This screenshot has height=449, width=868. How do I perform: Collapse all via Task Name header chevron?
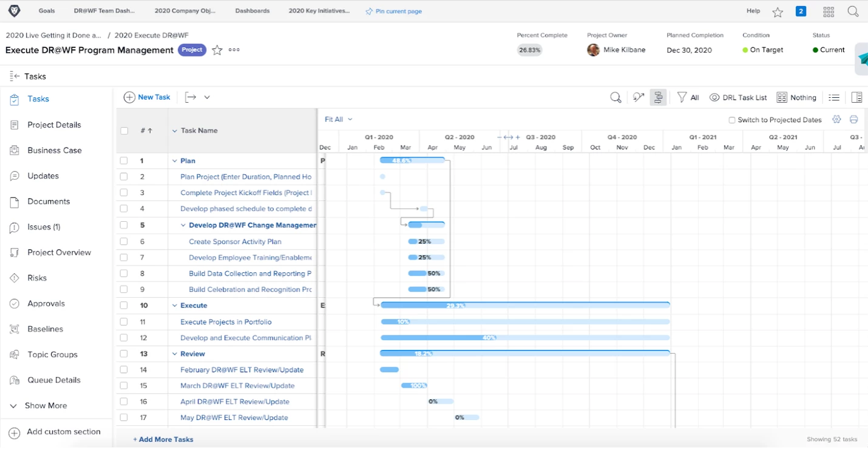click(x=175, y=131)
